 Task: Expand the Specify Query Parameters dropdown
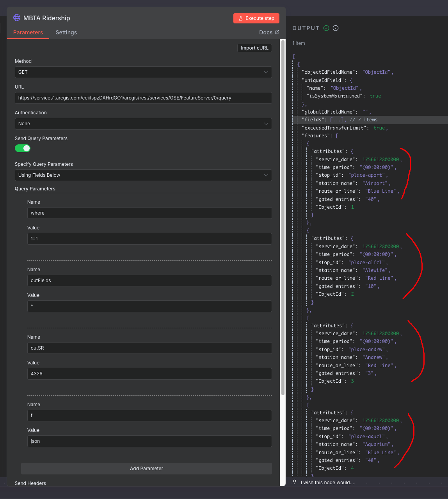(x=143, y=175)
